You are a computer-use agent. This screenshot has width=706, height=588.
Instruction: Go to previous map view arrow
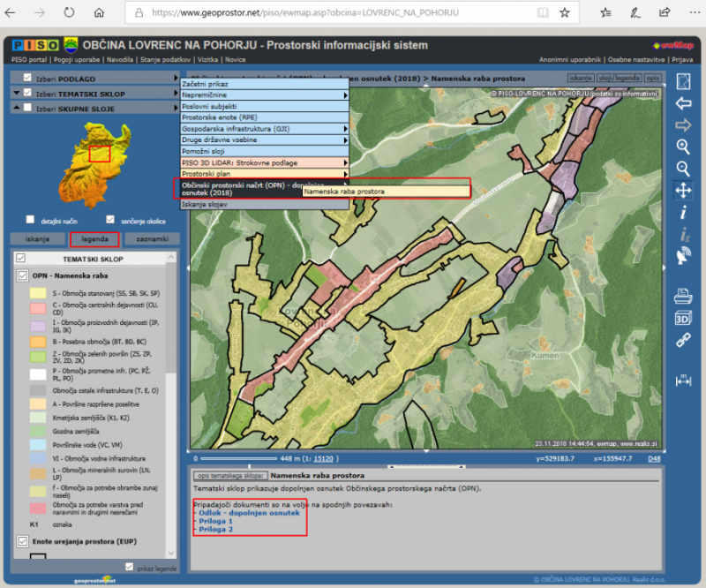pyautogui.click(x=683, y=103)
